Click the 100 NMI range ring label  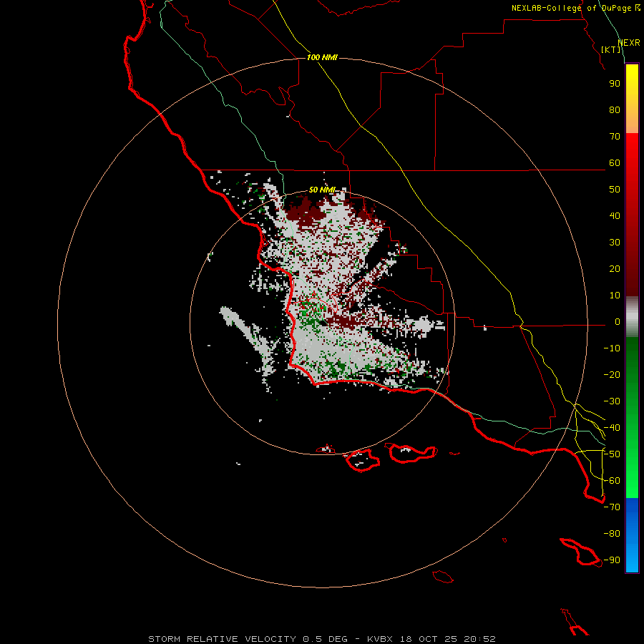[x=322, y=57]
